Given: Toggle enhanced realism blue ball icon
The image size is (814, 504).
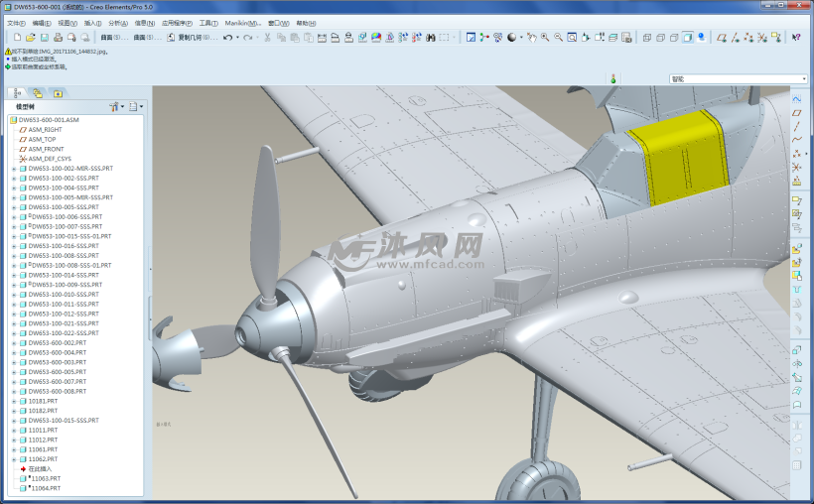Looking at the screenshot, I should (x=702, y=38).
